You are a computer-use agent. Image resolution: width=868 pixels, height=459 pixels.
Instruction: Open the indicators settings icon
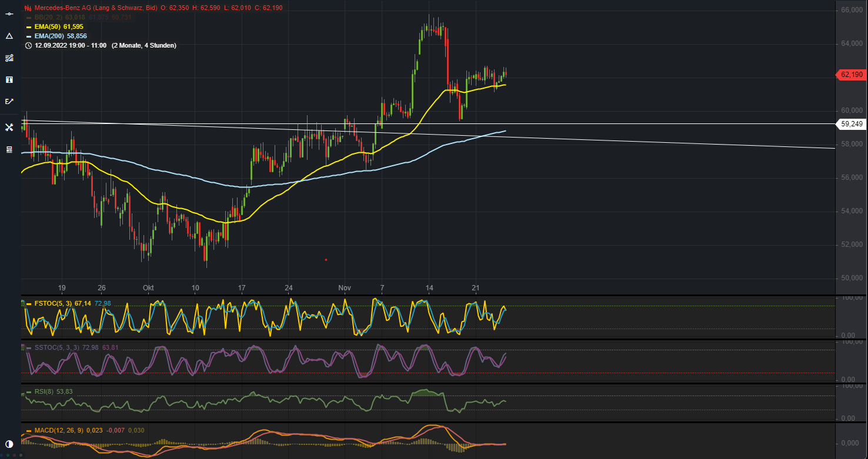[x=9, y=58]
